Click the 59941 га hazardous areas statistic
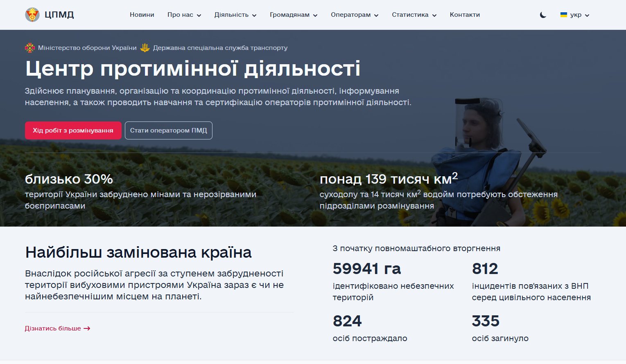 point(367,269)
